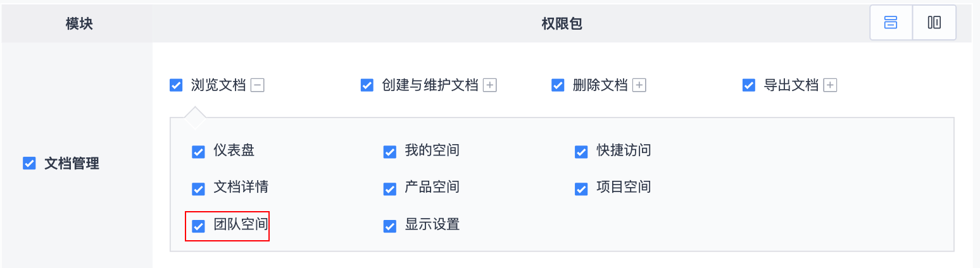Disable the 快捷访问 permission
980x268 pixels.
pyautogui.click(x=581, y=152)
